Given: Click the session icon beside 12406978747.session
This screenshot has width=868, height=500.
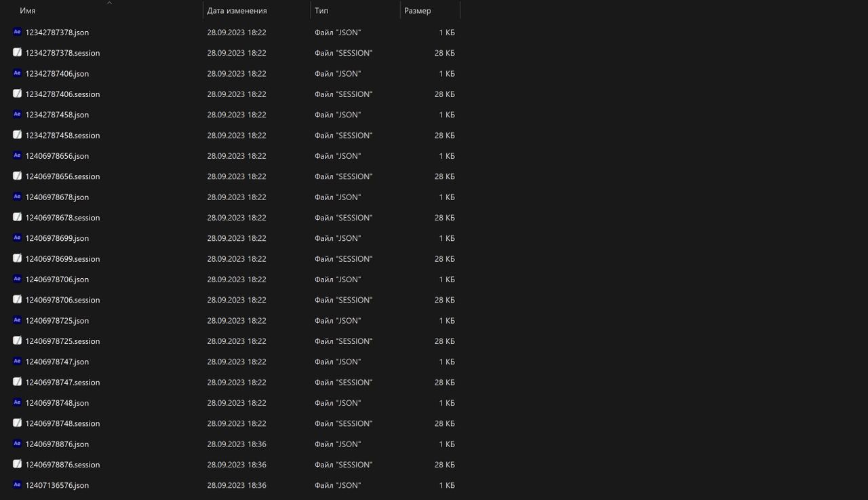Looking at the screenshot, I should (16, 382).
